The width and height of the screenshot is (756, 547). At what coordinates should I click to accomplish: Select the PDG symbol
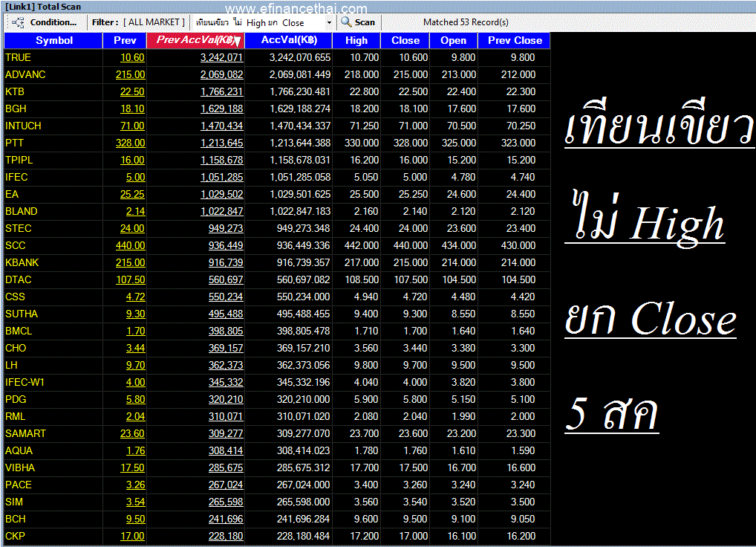point(16,399)
